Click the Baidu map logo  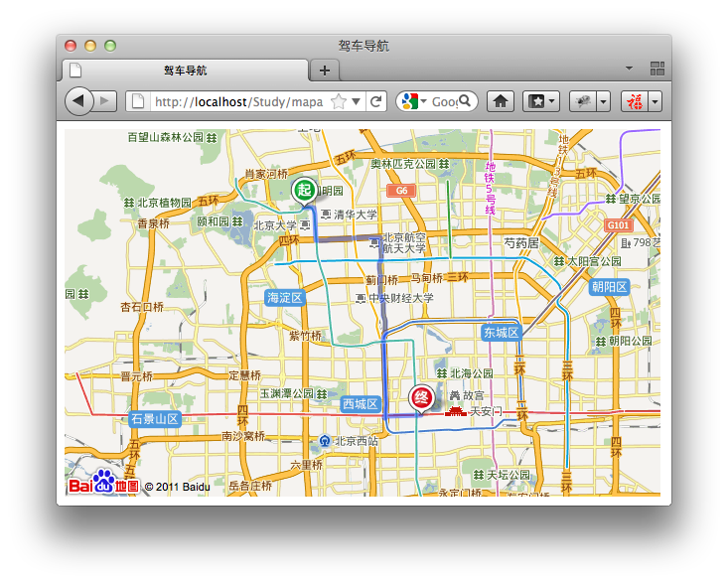103,482
